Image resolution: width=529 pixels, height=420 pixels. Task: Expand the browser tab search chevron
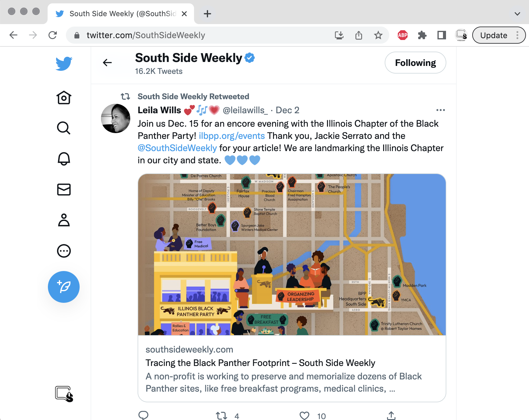pyautogui.click(x=517, y=14)
